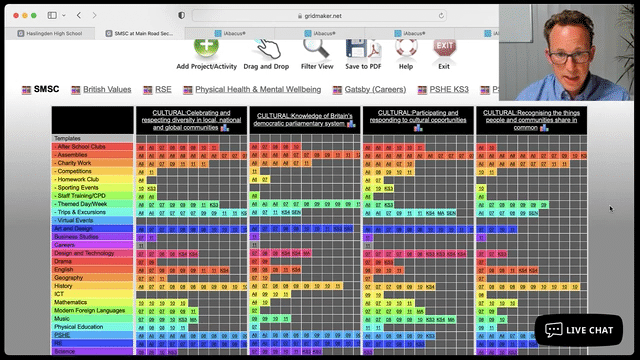
Task: Select the Competitions row label
Action: point(93,171)
